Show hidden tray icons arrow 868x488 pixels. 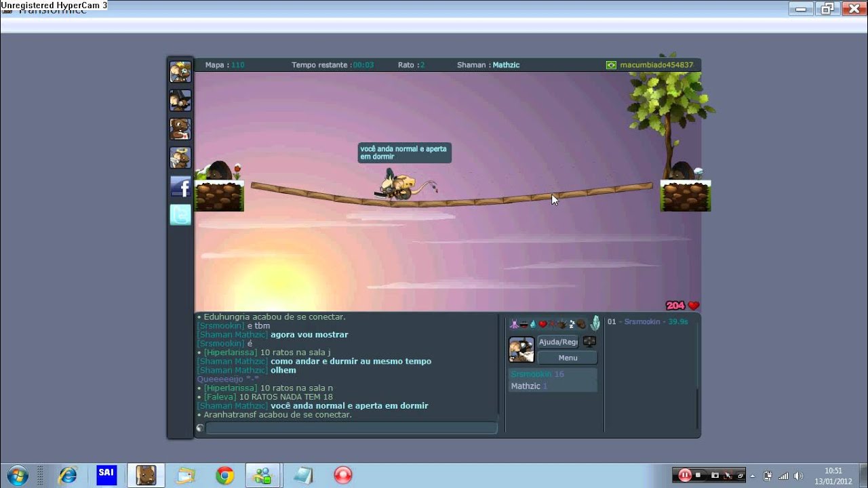(752, 476)
